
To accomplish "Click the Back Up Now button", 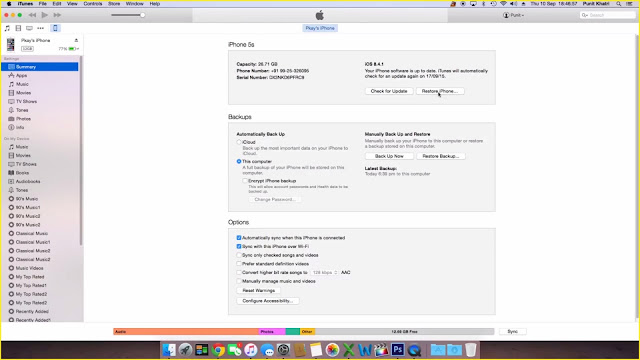I will pyautogui.click(x=389, y=156).
